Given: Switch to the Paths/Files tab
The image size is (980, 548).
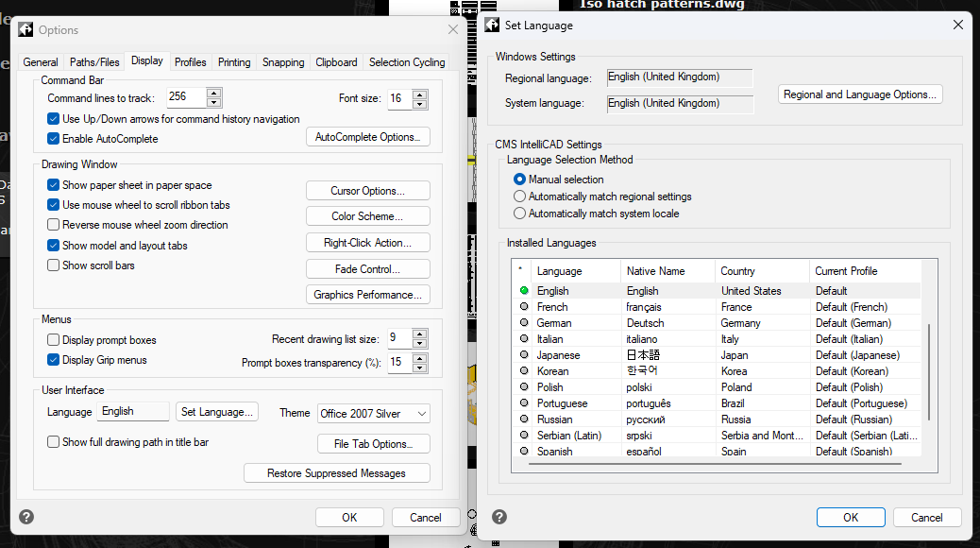Looking at the screenshot, I should [94, 62].
